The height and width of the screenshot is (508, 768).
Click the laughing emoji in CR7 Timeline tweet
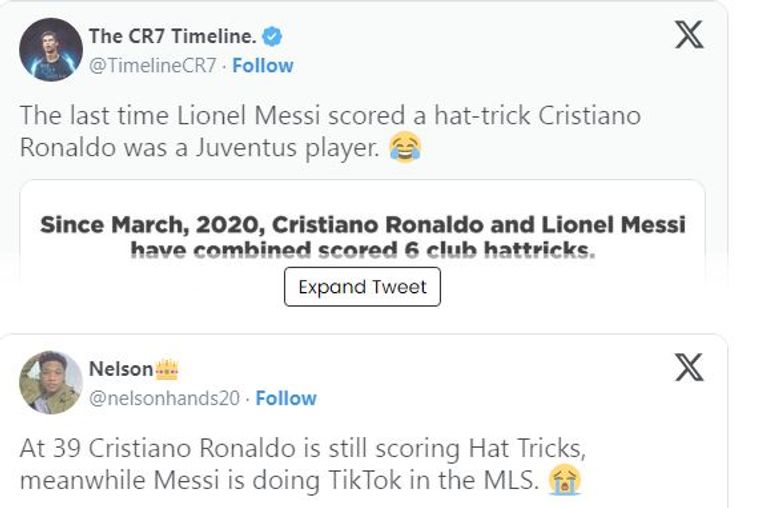(x=405, y=148)
